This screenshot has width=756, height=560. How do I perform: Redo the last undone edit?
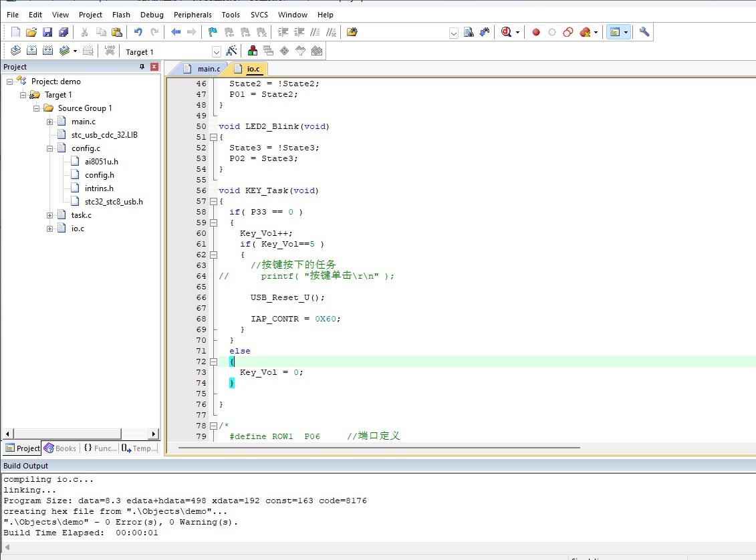154,32
